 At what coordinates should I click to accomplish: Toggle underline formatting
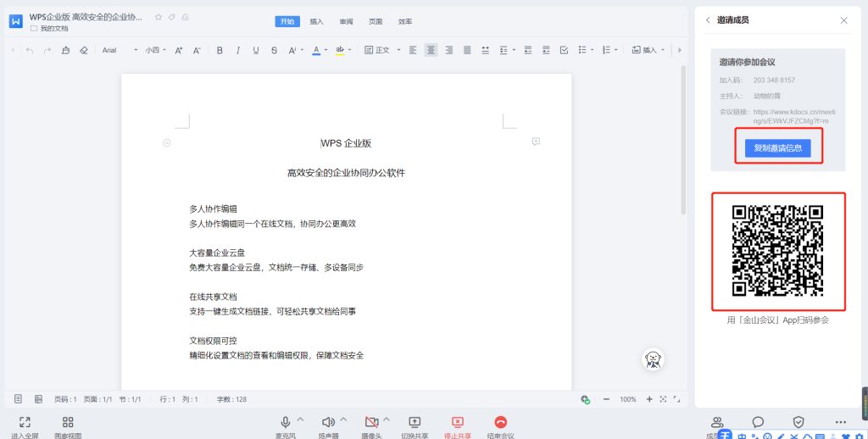point(256,50)
